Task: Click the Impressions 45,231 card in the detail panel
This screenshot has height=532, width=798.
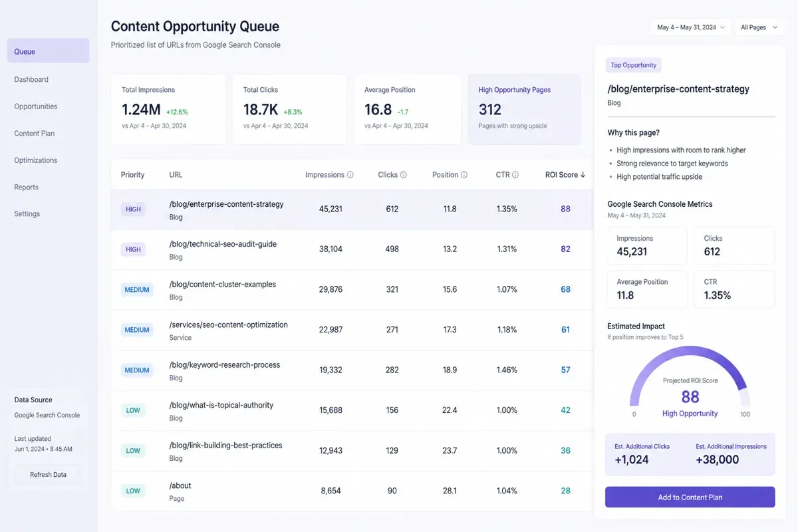Action: coord(647,245)
